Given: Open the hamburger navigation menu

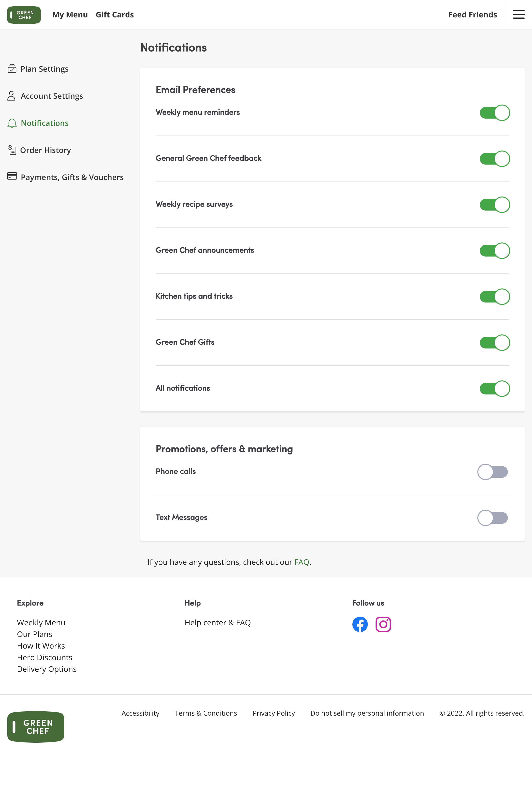Looking at the screenshot, I should click(518, 15).
